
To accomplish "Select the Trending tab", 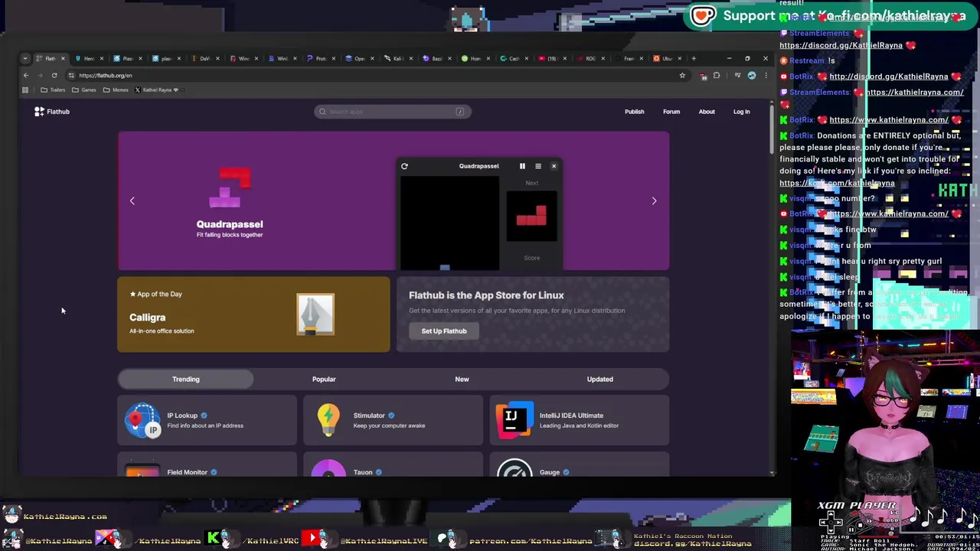I will pos(186,379).
